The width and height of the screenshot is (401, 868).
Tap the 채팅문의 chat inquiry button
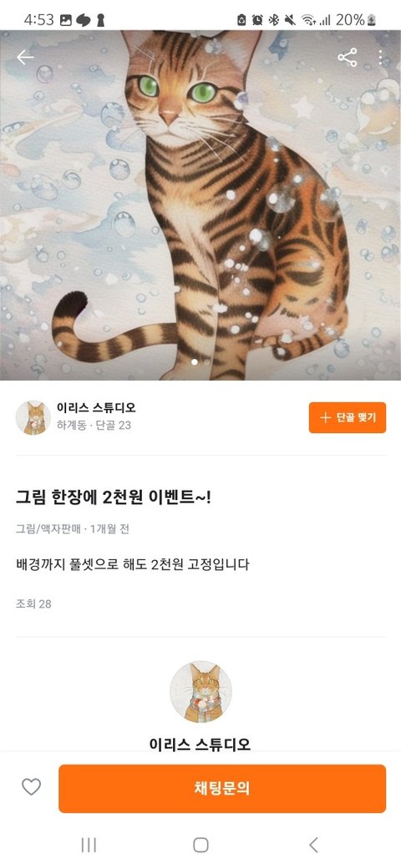coord(222,788)
